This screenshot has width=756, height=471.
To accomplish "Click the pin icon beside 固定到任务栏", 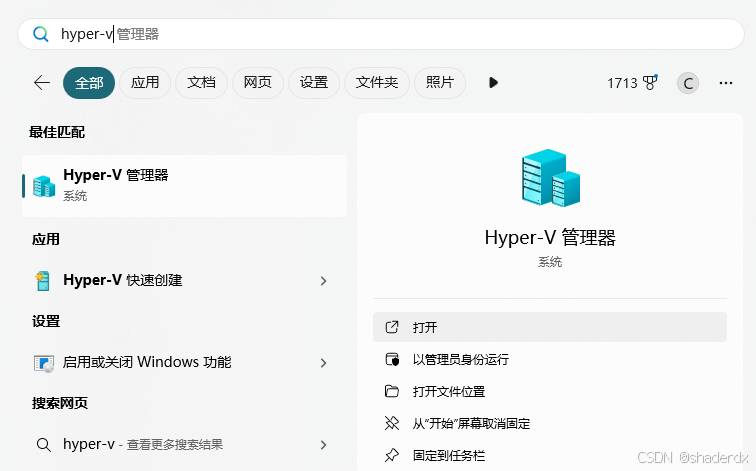I will pyautogui.click(x=392, y=455).
